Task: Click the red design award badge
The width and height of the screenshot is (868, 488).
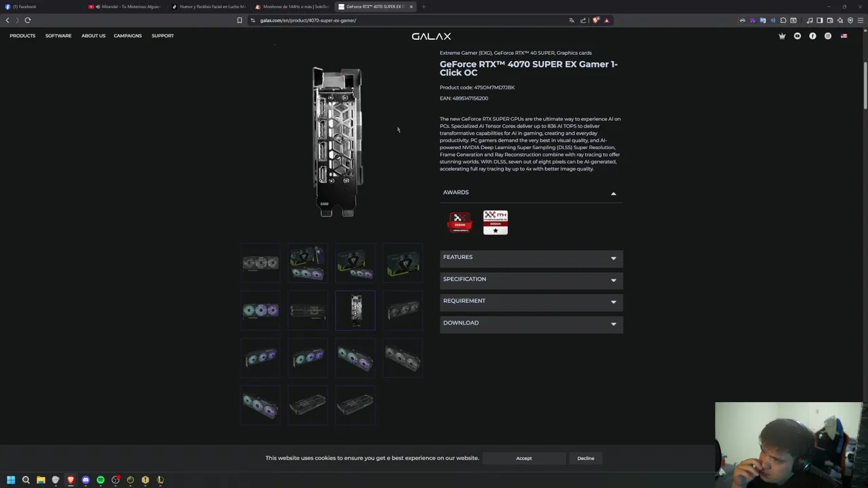Action: click(x=460, y=222)
